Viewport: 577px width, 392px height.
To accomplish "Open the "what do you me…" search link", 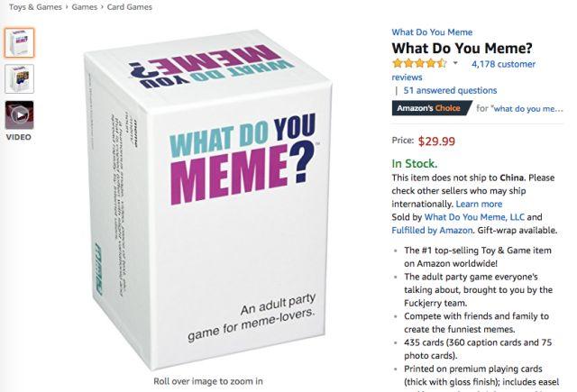I will [x=528, y=109].
